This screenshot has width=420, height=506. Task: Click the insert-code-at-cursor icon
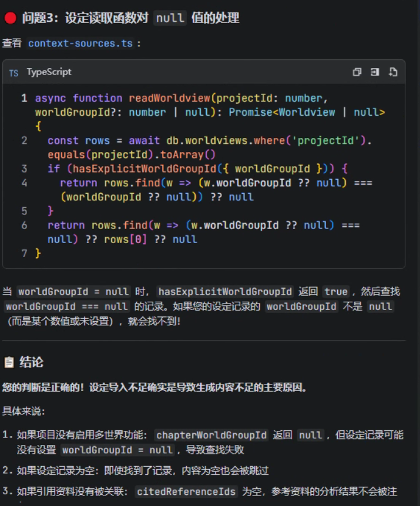[375, 72]
